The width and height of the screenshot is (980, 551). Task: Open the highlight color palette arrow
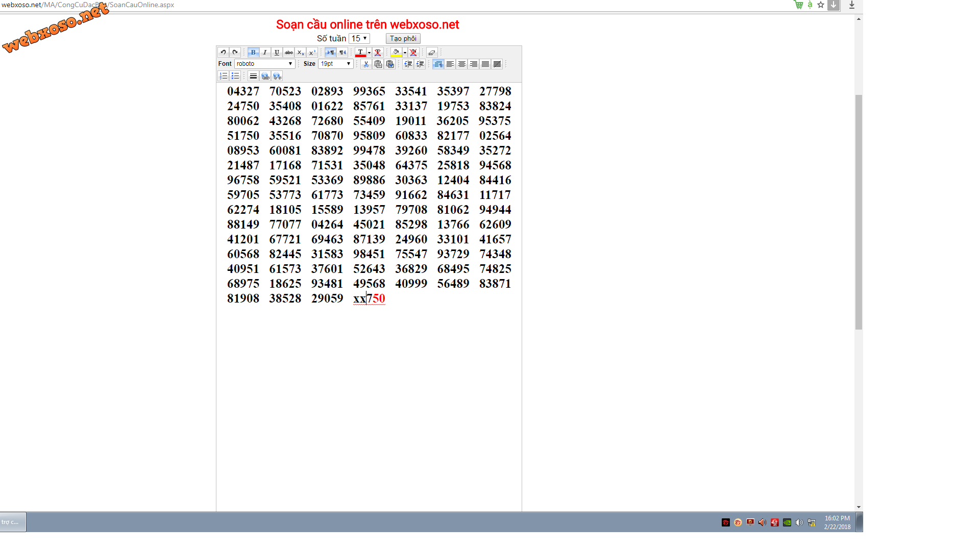(x=405, y=53)
